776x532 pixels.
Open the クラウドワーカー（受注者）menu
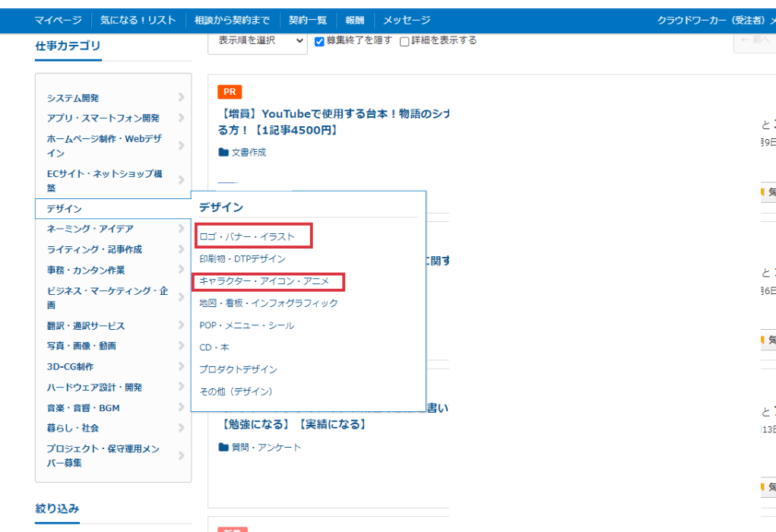714,21
